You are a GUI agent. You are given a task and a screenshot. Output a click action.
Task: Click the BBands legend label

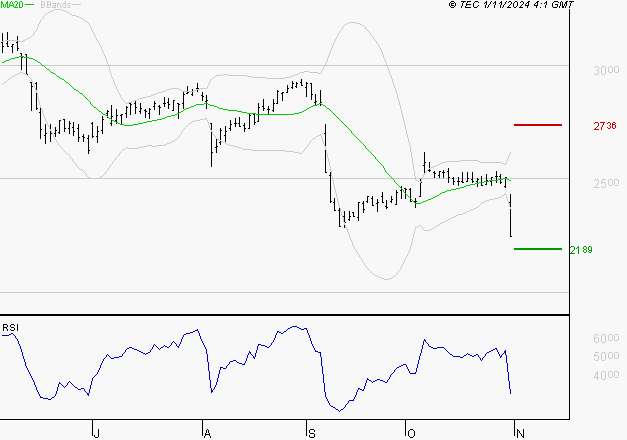pos(56,5)
